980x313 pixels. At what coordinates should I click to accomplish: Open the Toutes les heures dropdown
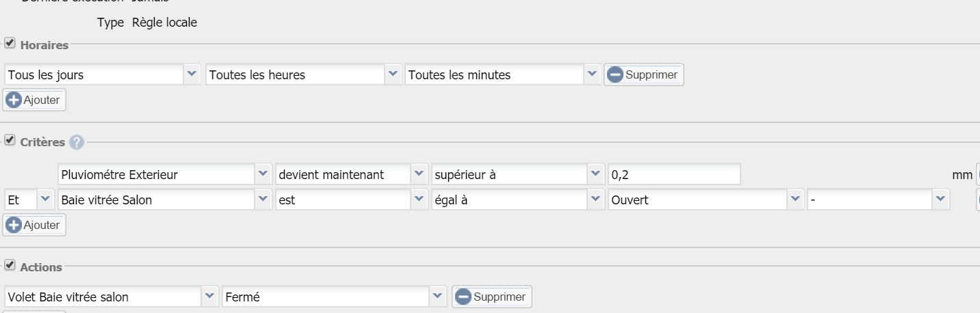pos(303,74)
